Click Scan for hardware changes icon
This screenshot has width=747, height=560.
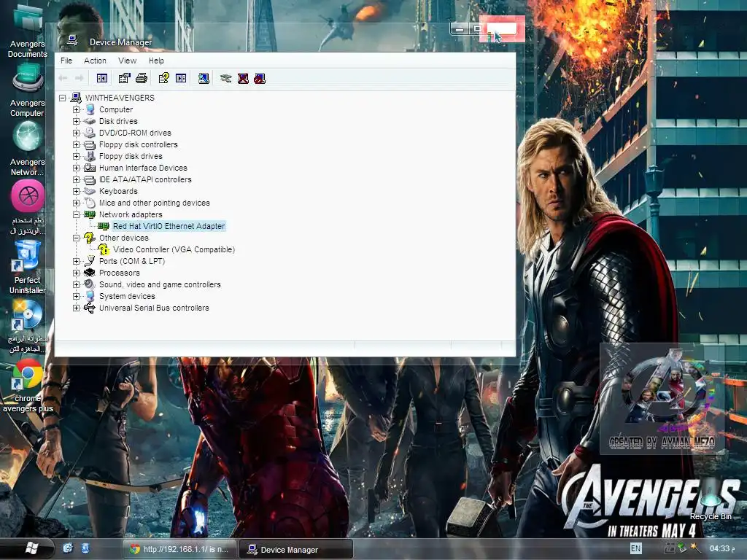point(204,78)
